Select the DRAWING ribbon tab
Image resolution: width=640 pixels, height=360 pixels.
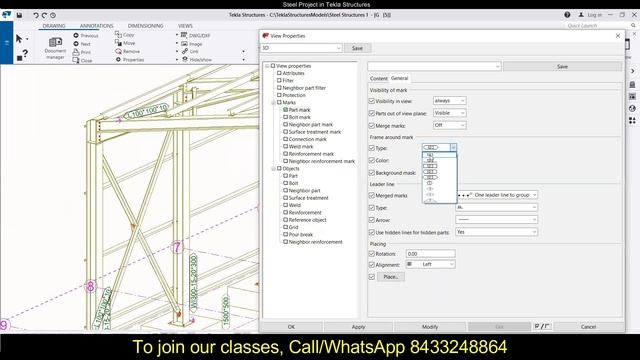(x=54, y=26)
